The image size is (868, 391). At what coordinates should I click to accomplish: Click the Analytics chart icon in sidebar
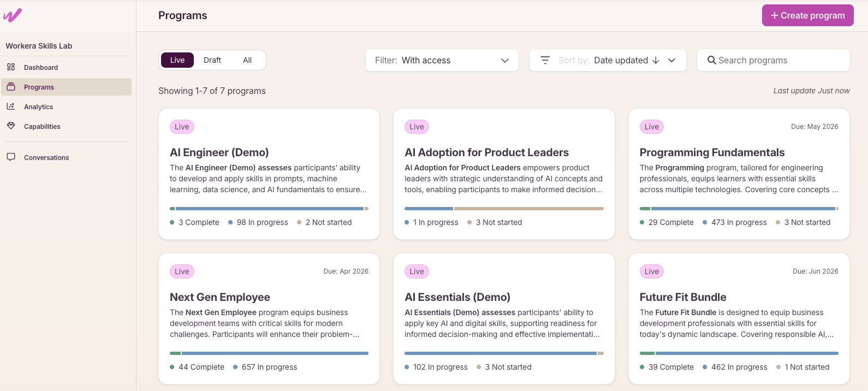pos(11,106)
